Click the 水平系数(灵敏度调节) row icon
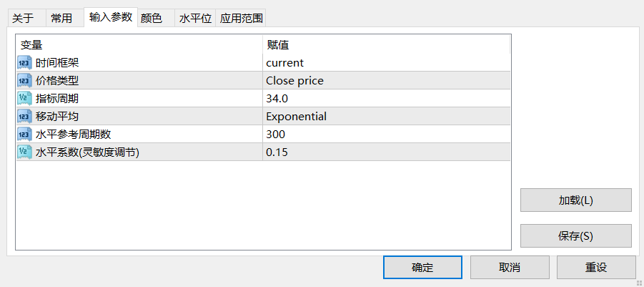The height and width of the screenshot is (287, 644). (24, 152)
